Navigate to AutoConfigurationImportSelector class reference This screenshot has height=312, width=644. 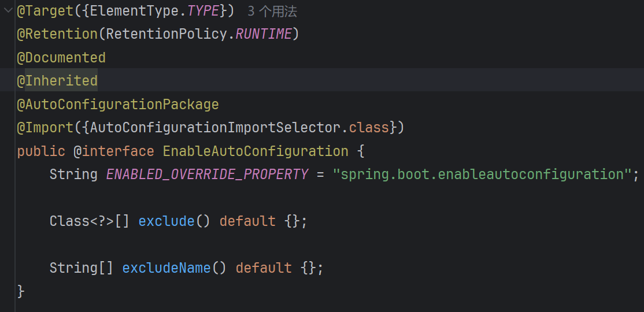pyautogui.click(x=215, y=128)
